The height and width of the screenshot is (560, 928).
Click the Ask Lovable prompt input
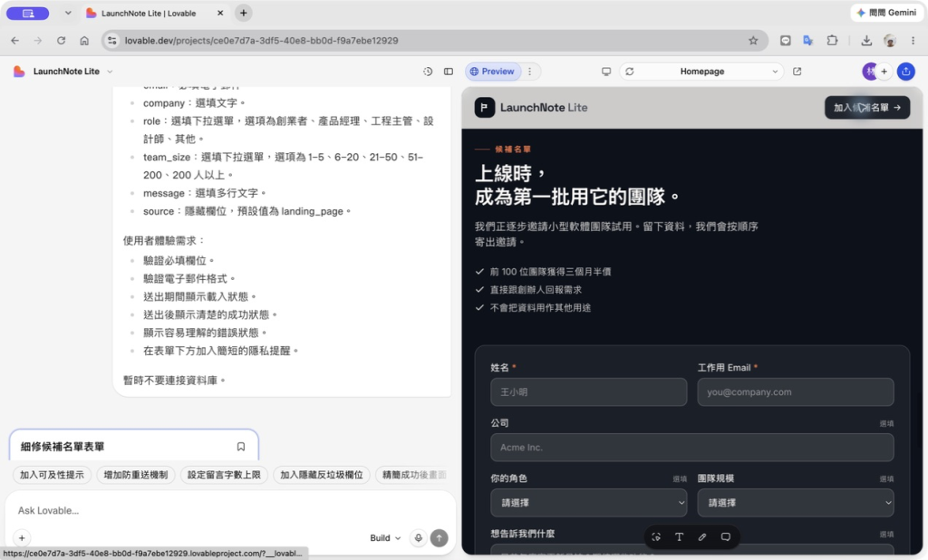click(x=230, y=510)
